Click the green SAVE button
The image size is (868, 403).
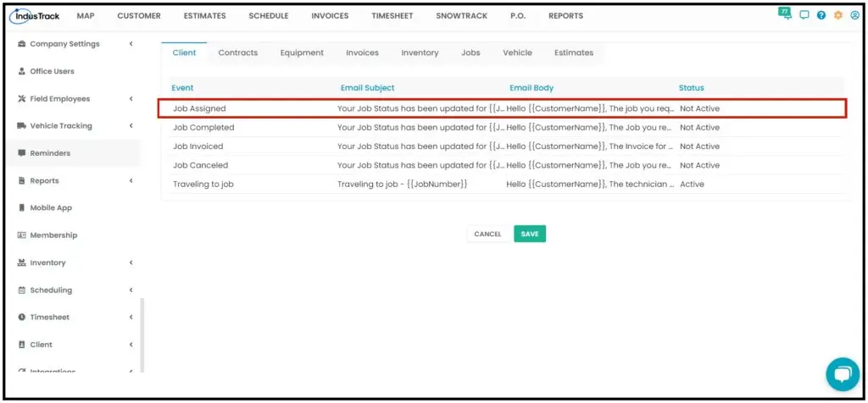tap(530, 234)
